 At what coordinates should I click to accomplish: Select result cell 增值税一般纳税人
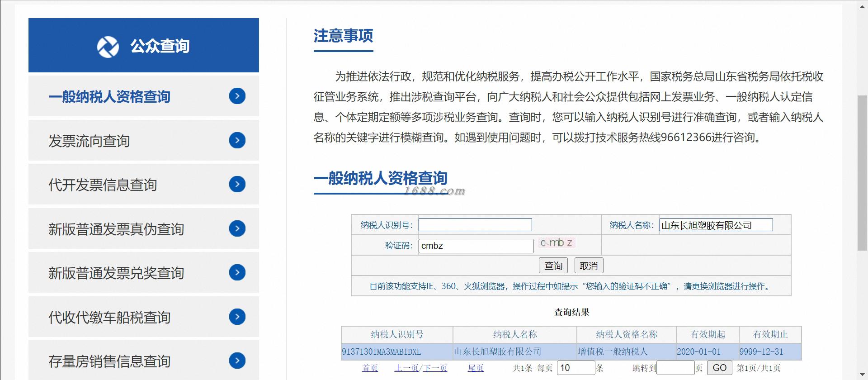(627, 351)
